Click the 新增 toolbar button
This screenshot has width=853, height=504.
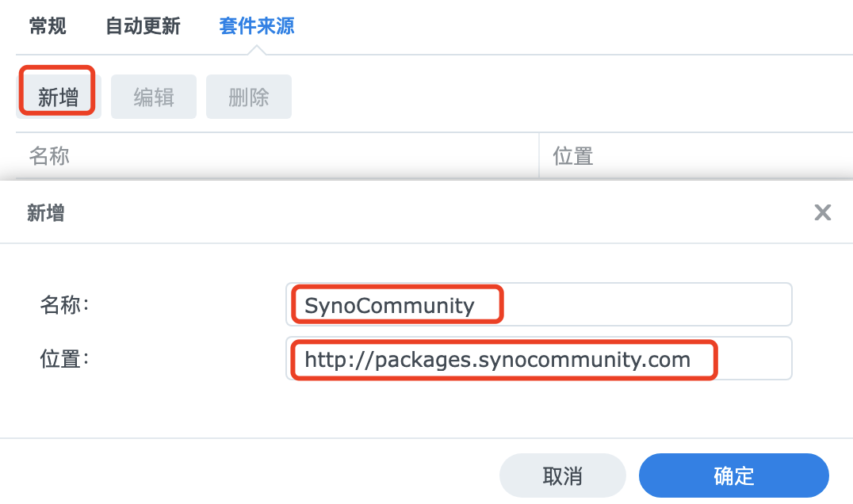click(59, 97)
